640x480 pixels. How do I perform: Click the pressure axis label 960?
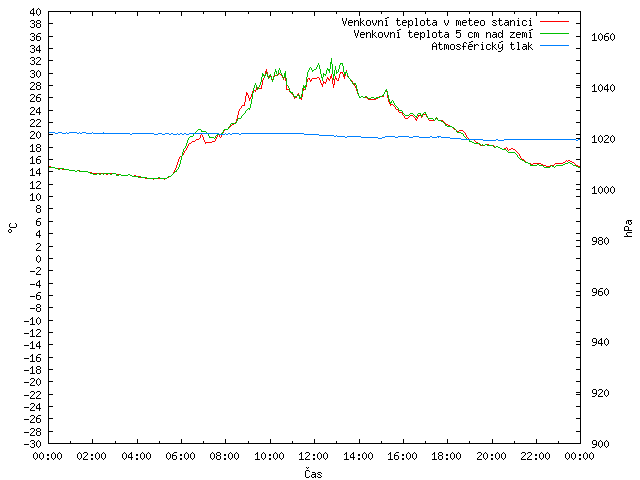(x=600, y=292)
